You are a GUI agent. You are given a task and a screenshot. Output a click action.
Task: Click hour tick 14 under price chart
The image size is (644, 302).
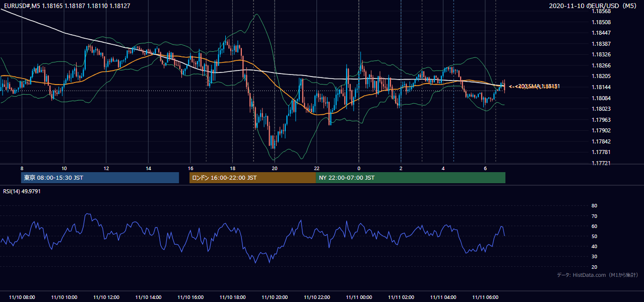coord(148,168)
